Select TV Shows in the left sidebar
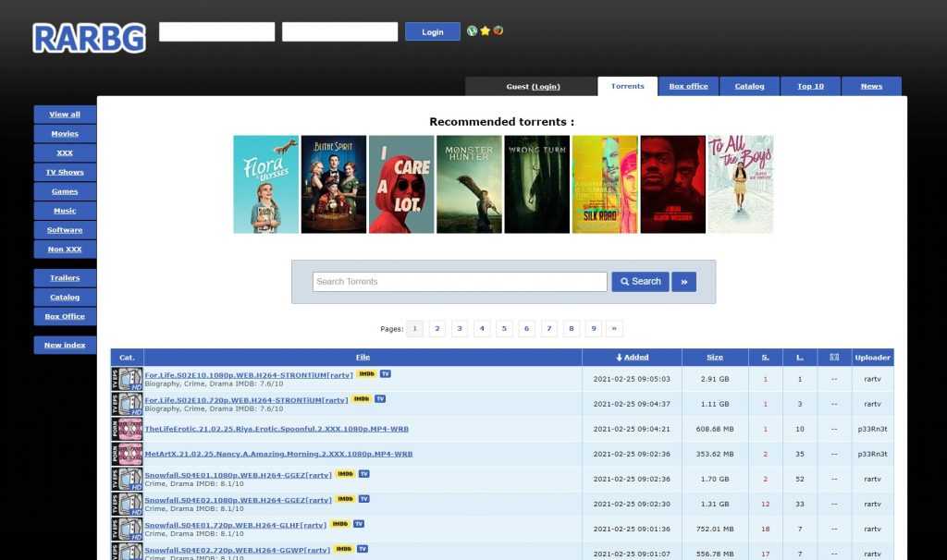The width and height of the screenshot is (947, 560). (65, 172)
